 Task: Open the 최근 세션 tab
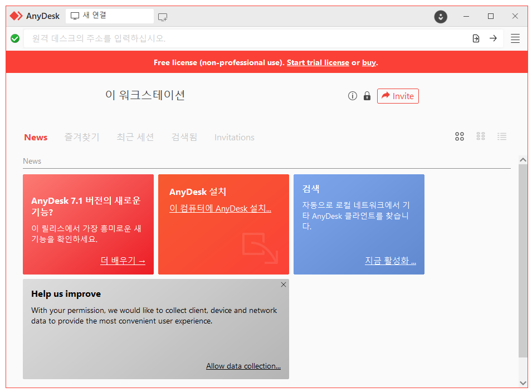pos(135,138)
